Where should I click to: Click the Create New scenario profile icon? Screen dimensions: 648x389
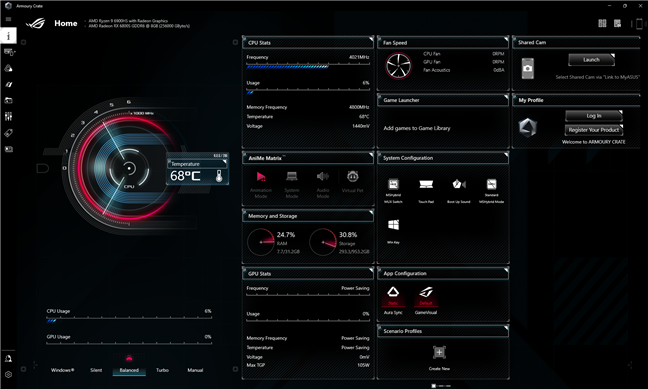pos(439,353)
